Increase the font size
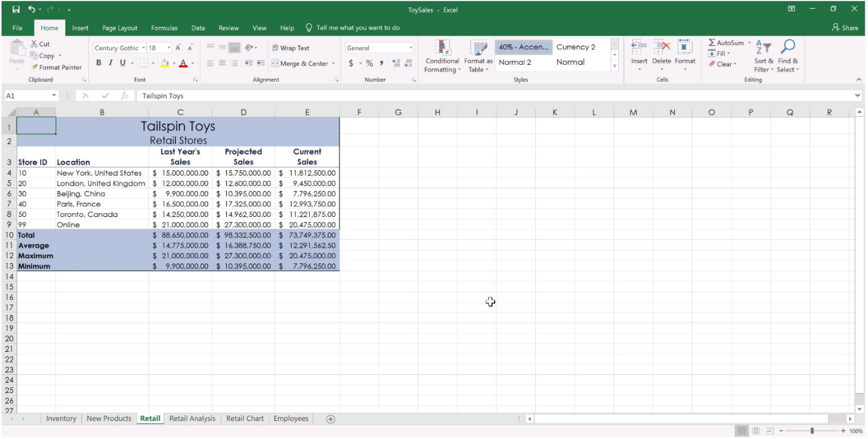Screen dimensions: 868x439 point(178,48)
